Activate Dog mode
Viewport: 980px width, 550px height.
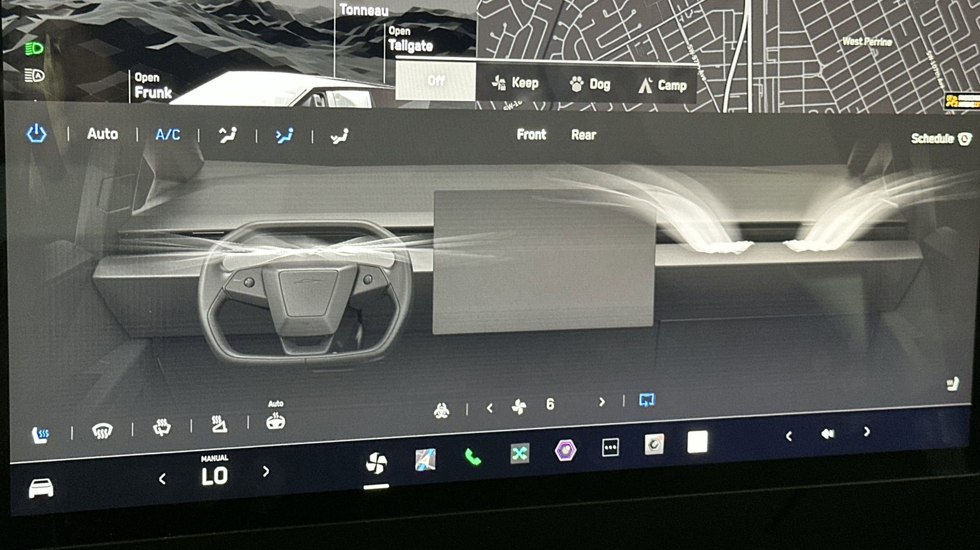pyautogui.click(x=590, y=84)
